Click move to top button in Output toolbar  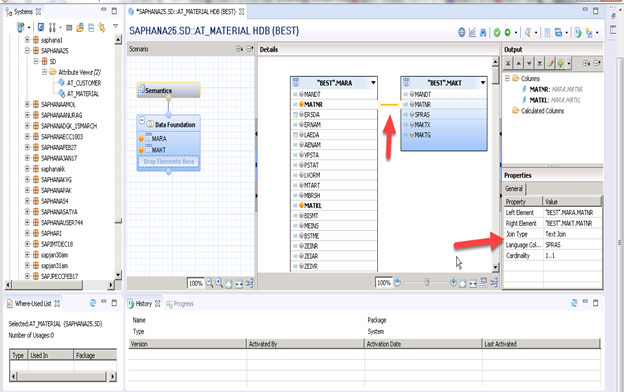click(508, 63)
